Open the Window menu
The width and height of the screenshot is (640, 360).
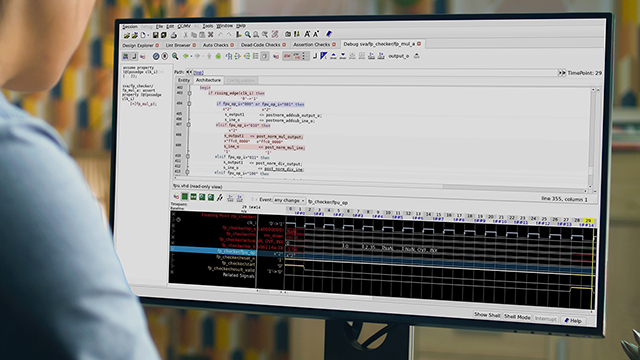pos(224,26)
